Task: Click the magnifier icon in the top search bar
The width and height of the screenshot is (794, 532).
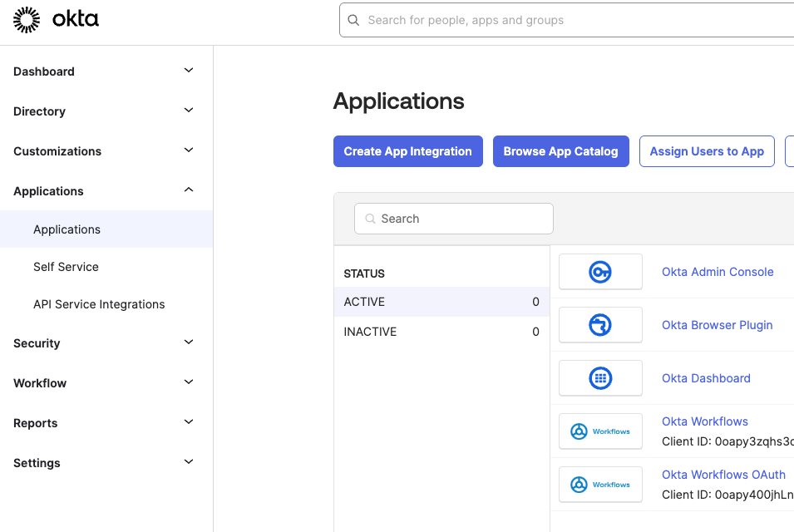Action: (353, 20)
